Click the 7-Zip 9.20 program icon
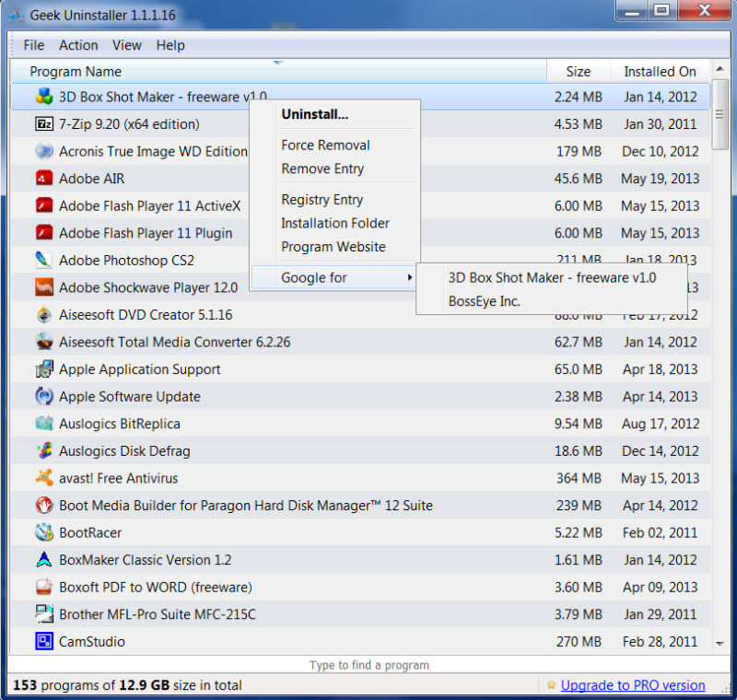 point(44,124)
